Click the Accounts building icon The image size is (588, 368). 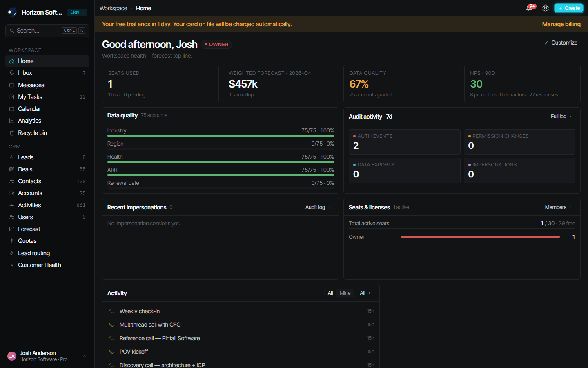coord(12,193)
